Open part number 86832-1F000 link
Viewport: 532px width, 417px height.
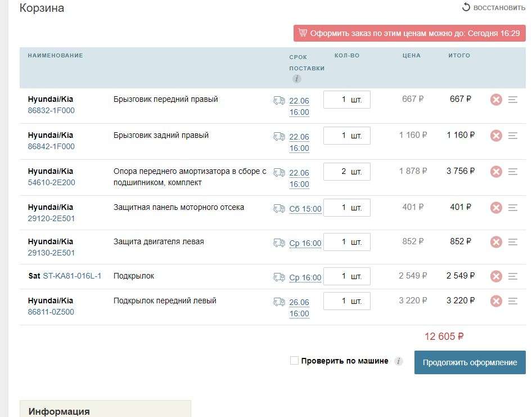click(x=51, y=111)
